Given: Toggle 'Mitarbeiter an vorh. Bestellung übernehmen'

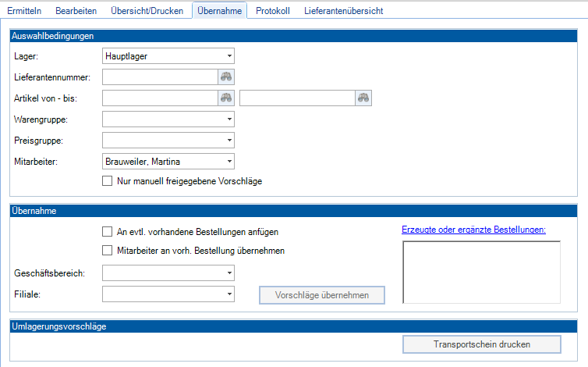Looking at the screenshot, I should (108, 251).
